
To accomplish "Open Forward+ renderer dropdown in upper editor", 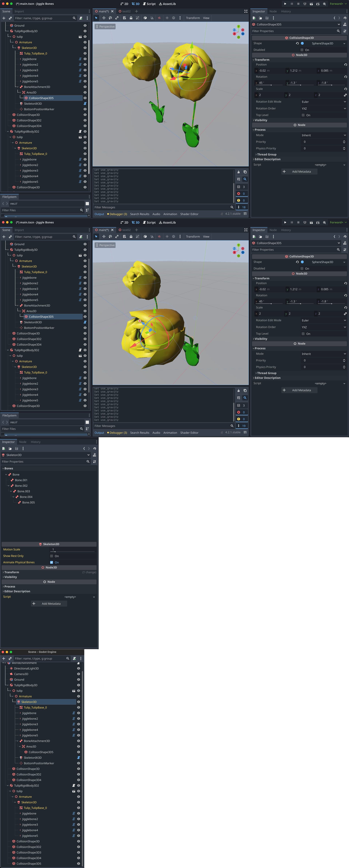I will [338, 4].
